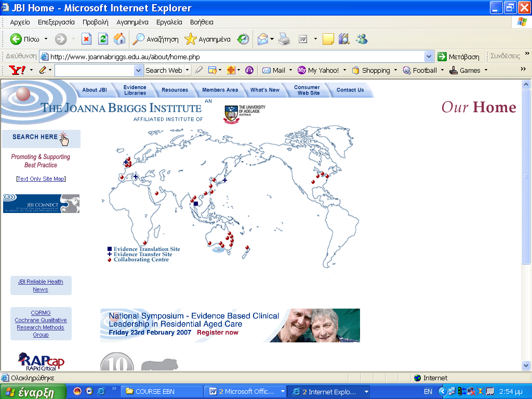Click the Yahoo red-orange target icon
This screenshot has width=532, height=399.
[x=231, y=70]
